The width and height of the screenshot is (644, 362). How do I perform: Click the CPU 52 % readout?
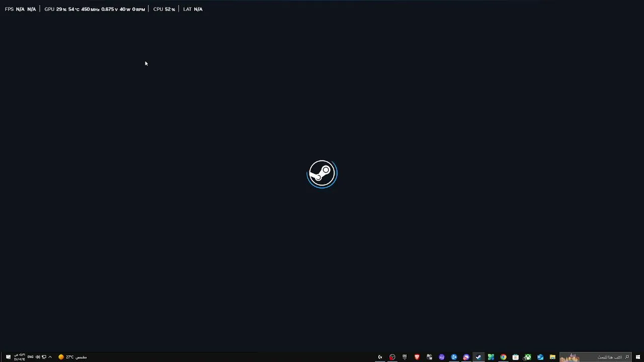pyautogui.click(x=164, y=9)
